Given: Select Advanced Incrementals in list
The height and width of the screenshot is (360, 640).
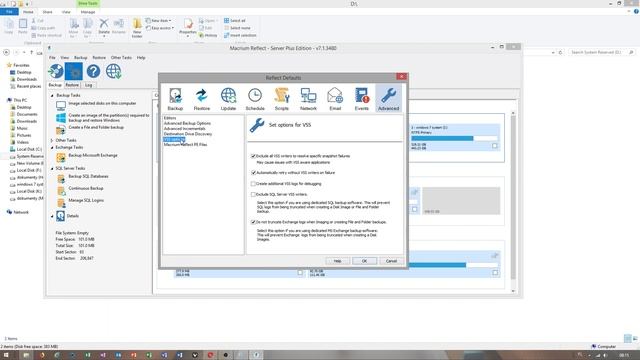Looking at the screenshot, I should 184,129.
